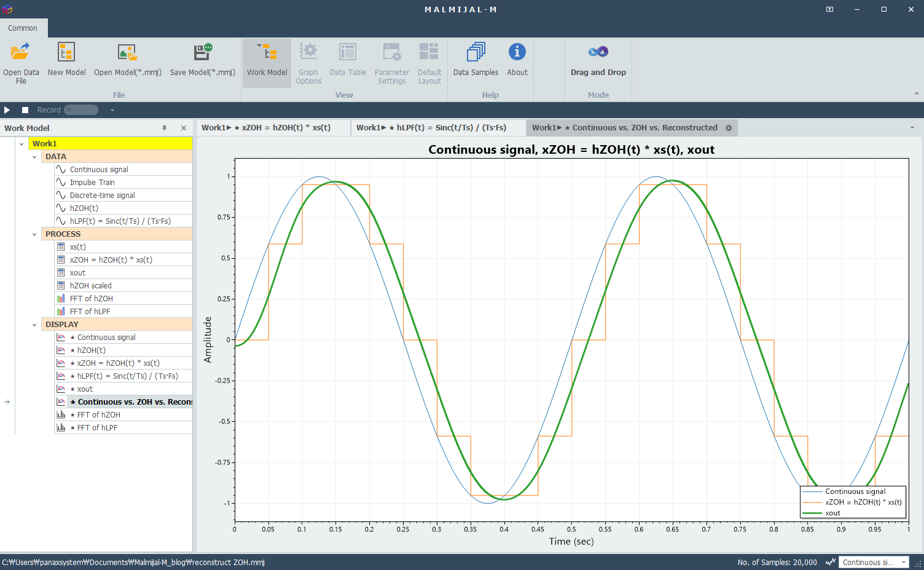Select ★ Continuous vs. ZOH vs. Reconstructed display
This screenshot has width=924, height=570.
[123, 402]
